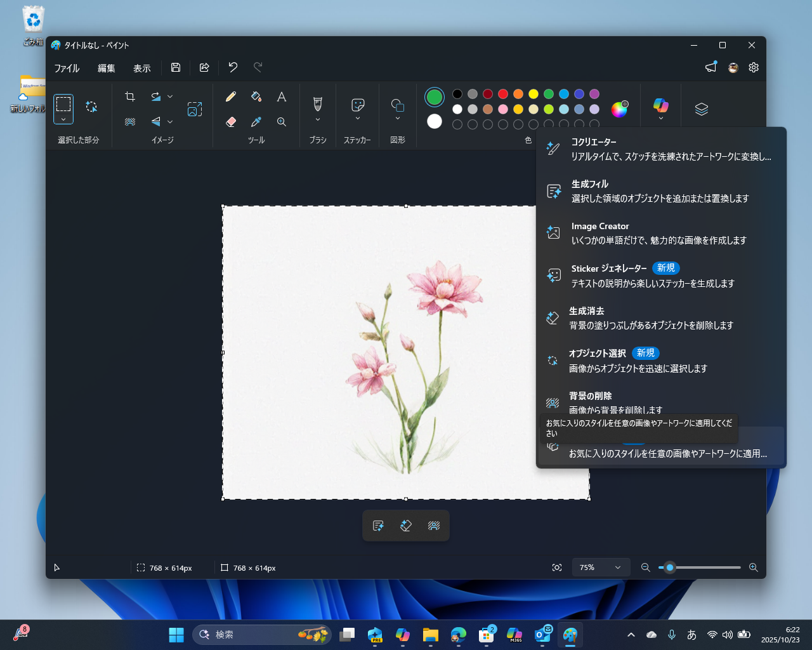
Task: Select the Text tool
Action: pyautogui.click(x=281, y=96)
